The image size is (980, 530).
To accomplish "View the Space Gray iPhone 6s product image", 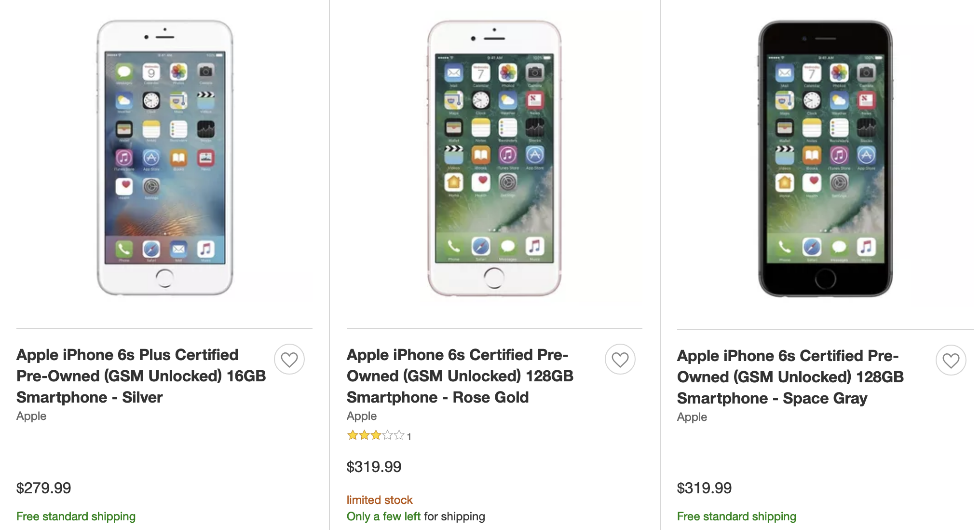I will [x=825, y=157].
